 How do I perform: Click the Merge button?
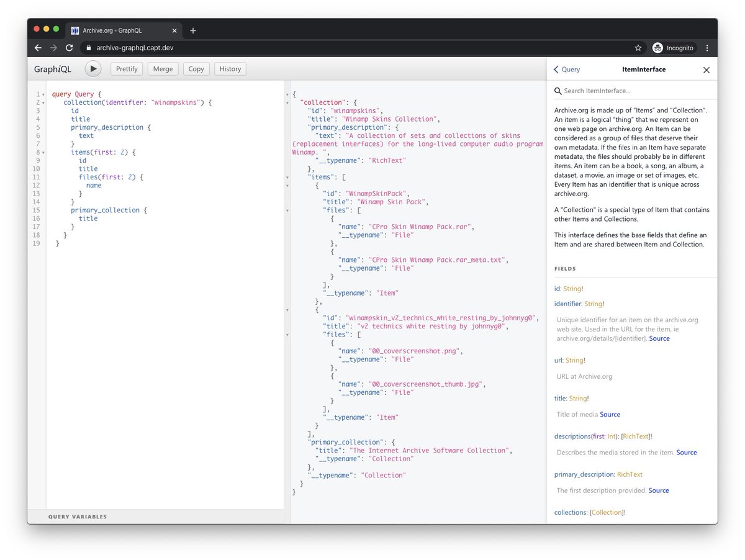pyautogui.click(x=163, y=69)
